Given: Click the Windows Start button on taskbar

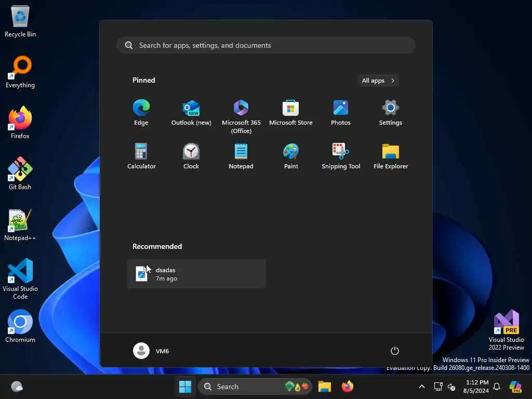Looking at the screenshot, I should coord(185,387).
